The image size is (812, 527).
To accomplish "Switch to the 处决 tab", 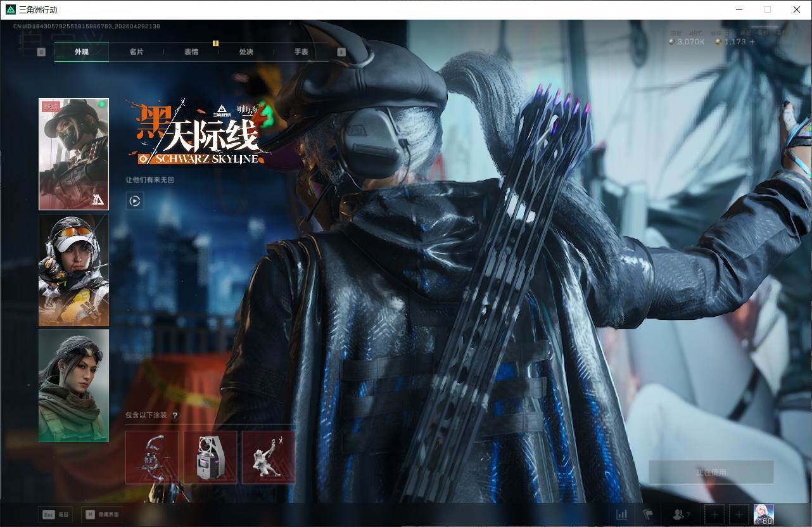I will [246, 52].
